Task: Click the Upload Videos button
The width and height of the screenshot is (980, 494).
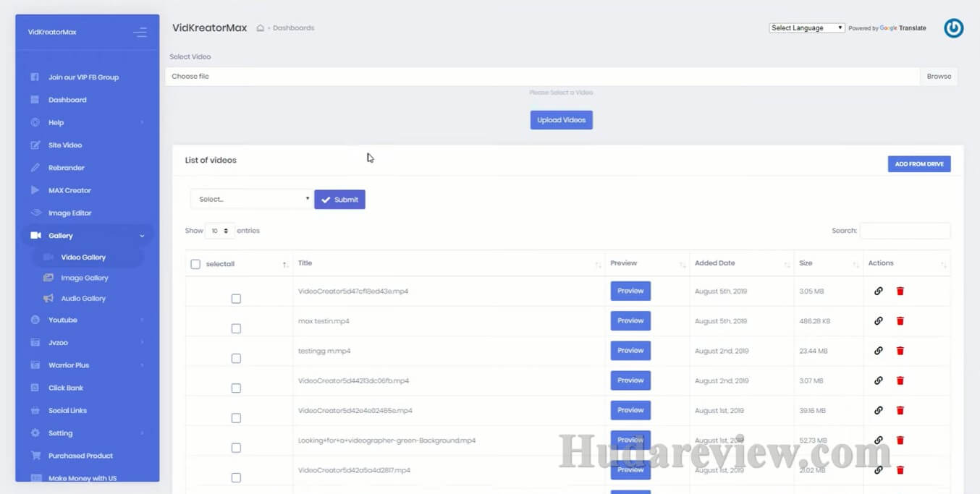Action: (x=562, y=120)
